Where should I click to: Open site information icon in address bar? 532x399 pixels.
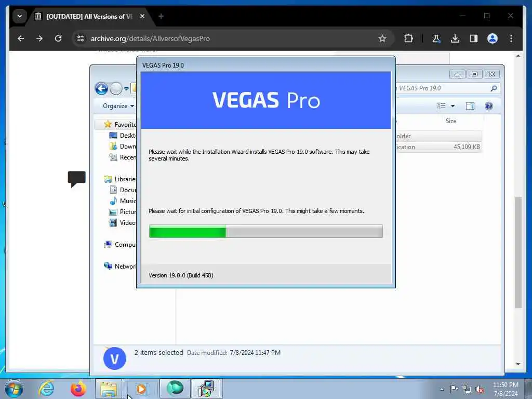pyautogui.click(x=81, y=38)
